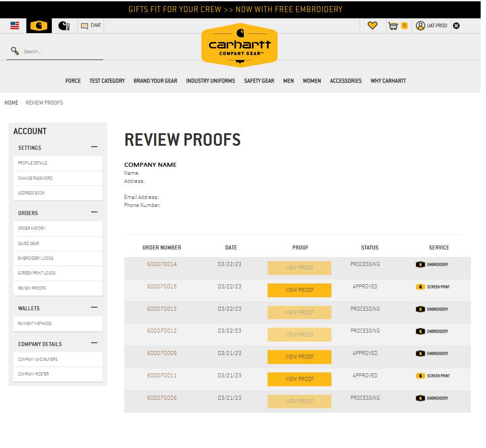Open order number 600070009

click(162, 353)
